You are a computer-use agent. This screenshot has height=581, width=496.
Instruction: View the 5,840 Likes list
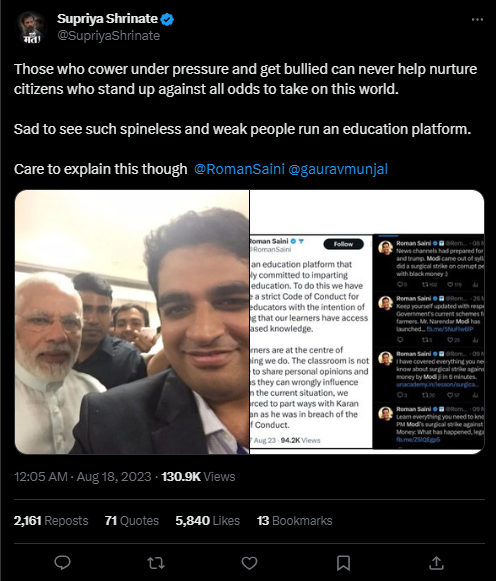pyautogui.click(x=207, y=521)
